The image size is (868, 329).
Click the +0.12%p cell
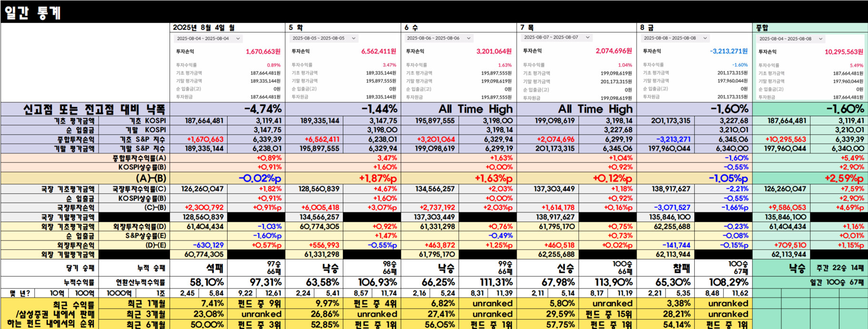coord(612,178)
